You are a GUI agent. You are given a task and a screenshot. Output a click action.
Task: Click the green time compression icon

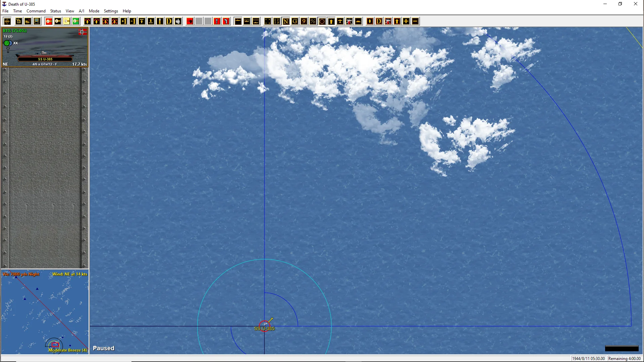[x=76, y=21]
